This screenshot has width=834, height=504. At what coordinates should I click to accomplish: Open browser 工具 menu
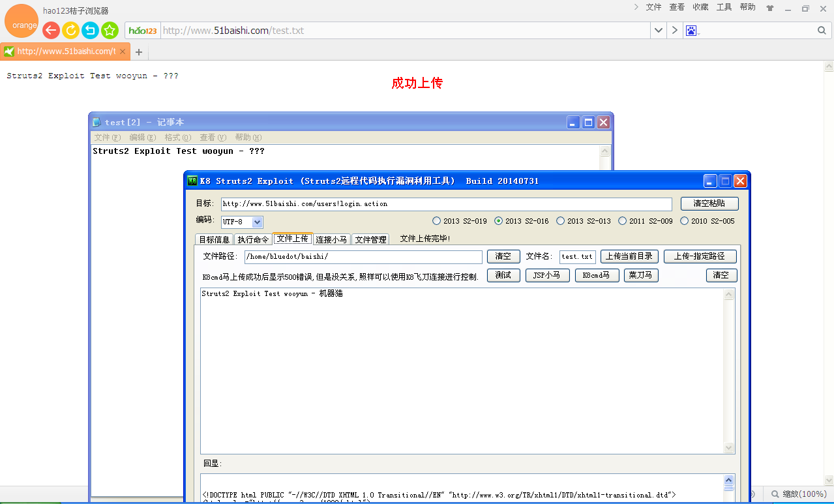tap(724, 7)
